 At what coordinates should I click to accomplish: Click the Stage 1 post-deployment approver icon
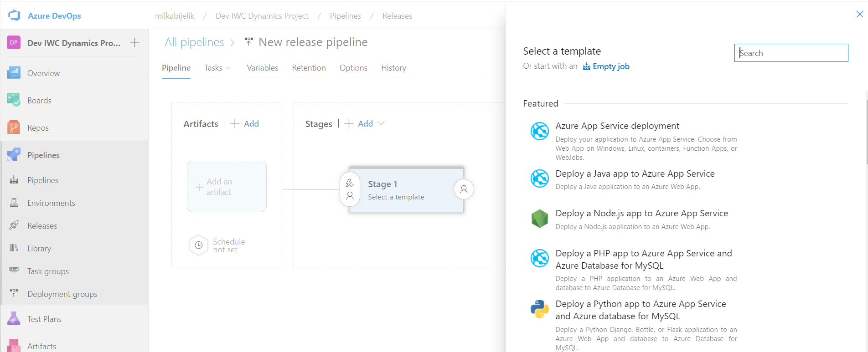(x=464, y=189)
